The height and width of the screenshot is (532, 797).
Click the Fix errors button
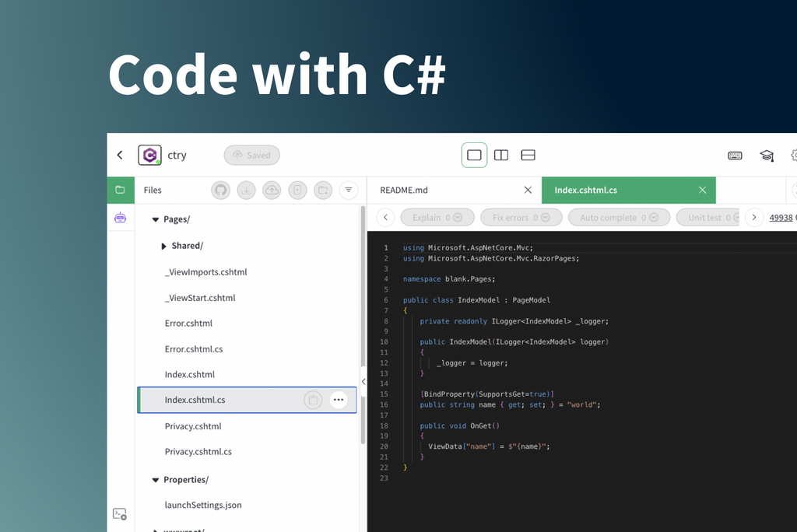(521, 218)
